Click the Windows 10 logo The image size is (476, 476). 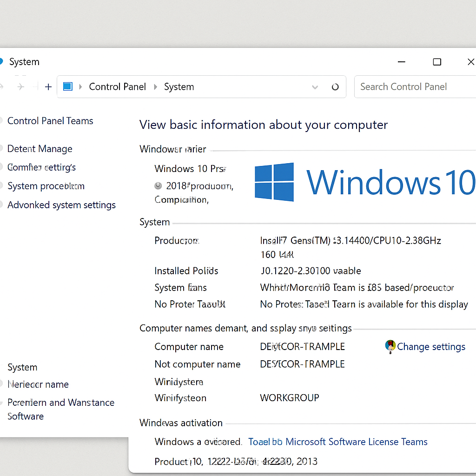point(365,182)
